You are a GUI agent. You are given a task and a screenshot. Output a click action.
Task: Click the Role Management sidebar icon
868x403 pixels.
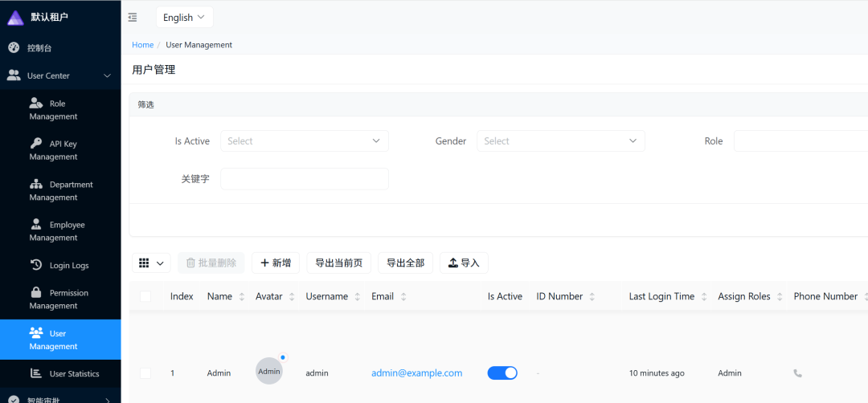point(36,104)
